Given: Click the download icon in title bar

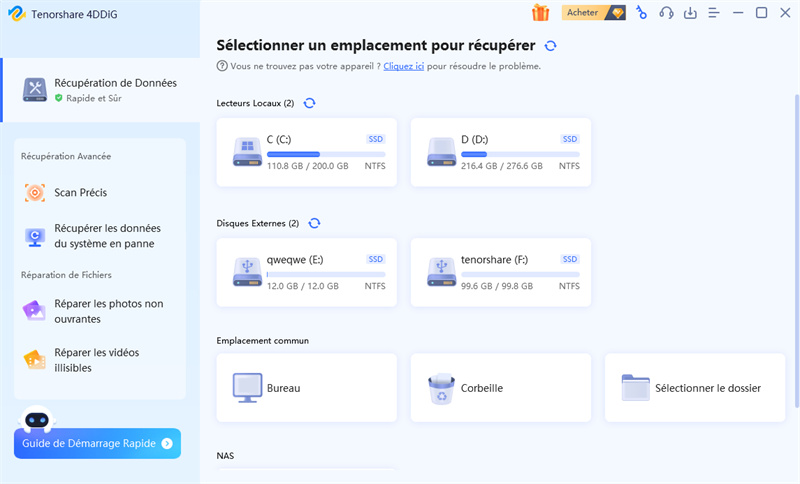Looking at the screenshot, I should point(690,13).
